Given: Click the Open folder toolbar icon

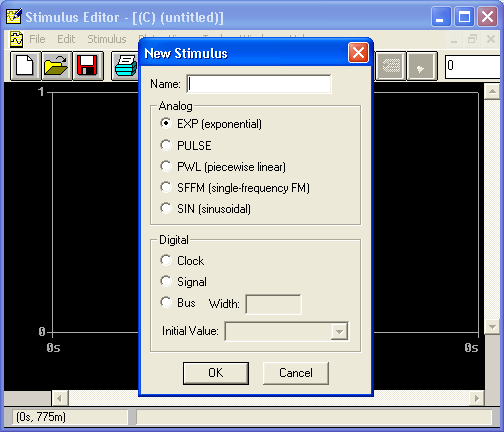Looking at the screenshot, I should click(x=56, y=66).
